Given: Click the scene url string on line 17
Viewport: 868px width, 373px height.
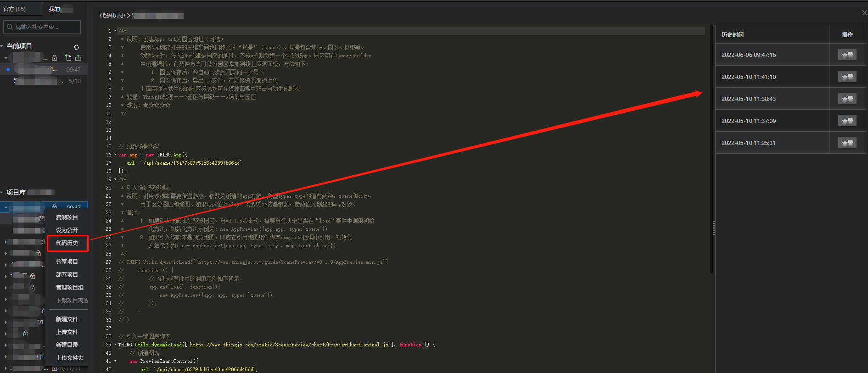Looking at the screenshot, I should click(190, 163).
